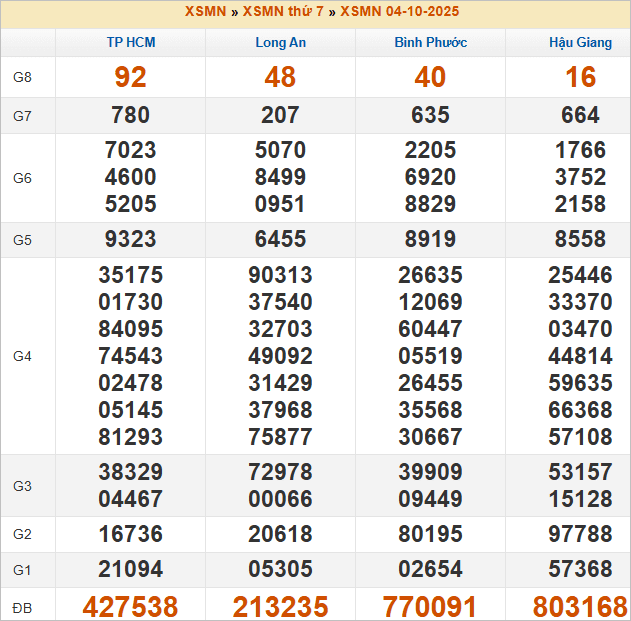Open the Bình Phước province link

point(430,43)
